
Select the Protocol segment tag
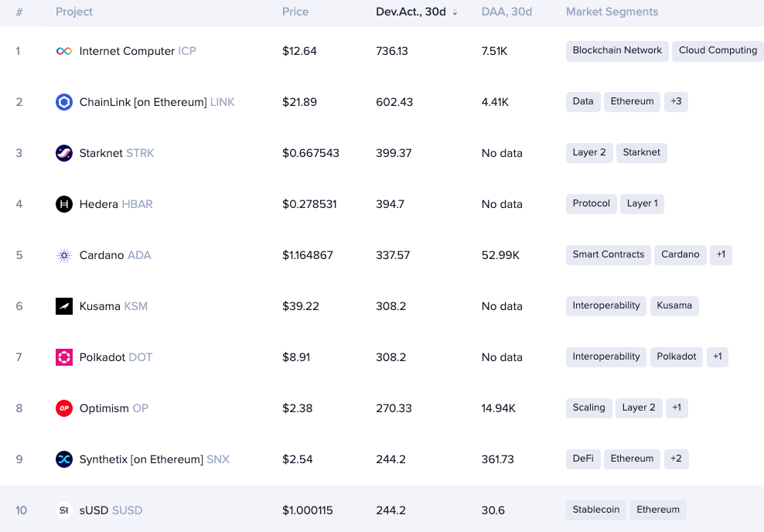(x=591, y=203)
